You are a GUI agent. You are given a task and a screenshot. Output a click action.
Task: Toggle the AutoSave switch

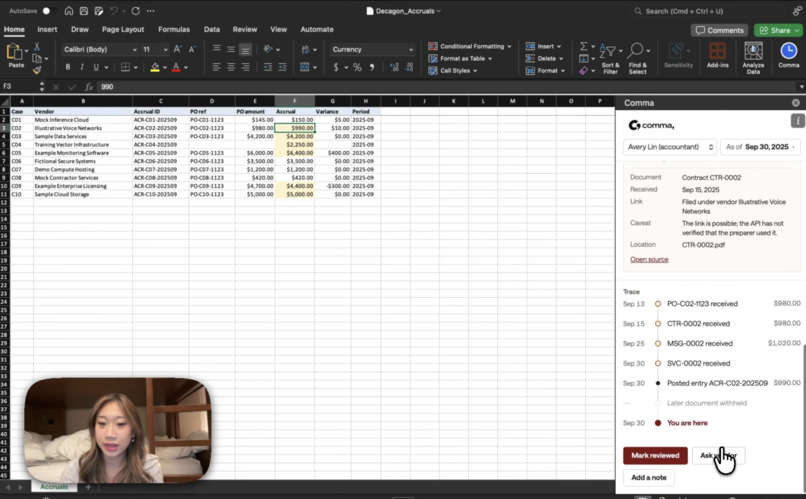48,11
